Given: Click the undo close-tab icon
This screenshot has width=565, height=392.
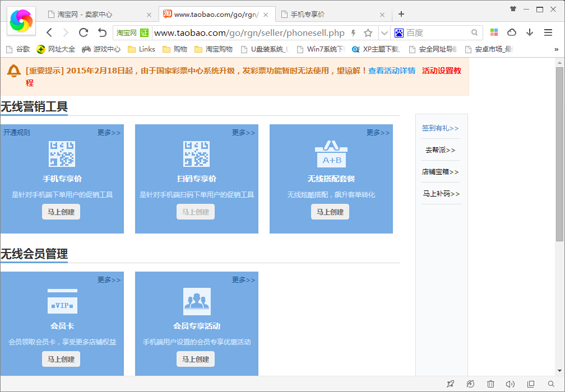Looking at the screenshot, I should 101,32.
